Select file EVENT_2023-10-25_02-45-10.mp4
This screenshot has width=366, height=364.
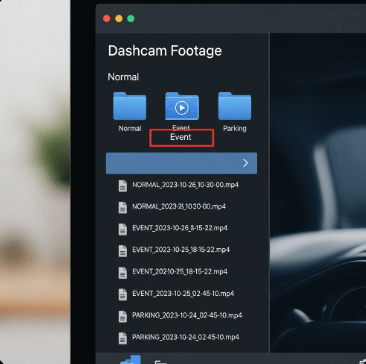[176, 294]
